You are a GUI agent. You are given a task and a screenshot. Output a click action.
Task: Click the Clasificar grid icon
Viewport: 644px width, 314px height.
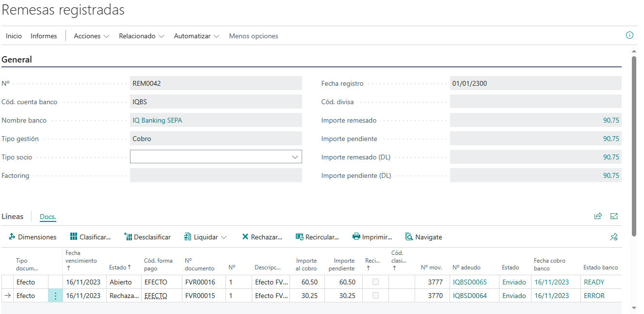pos(74,237)
